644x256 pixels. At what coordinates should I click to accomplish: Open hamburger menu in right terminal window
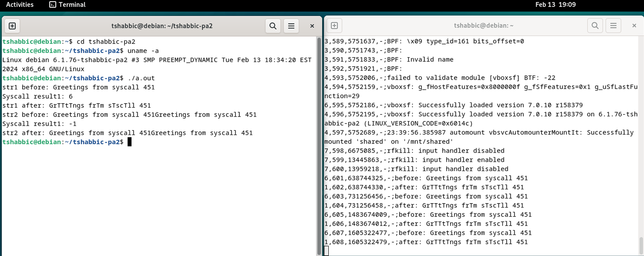[x=613, y=26]
